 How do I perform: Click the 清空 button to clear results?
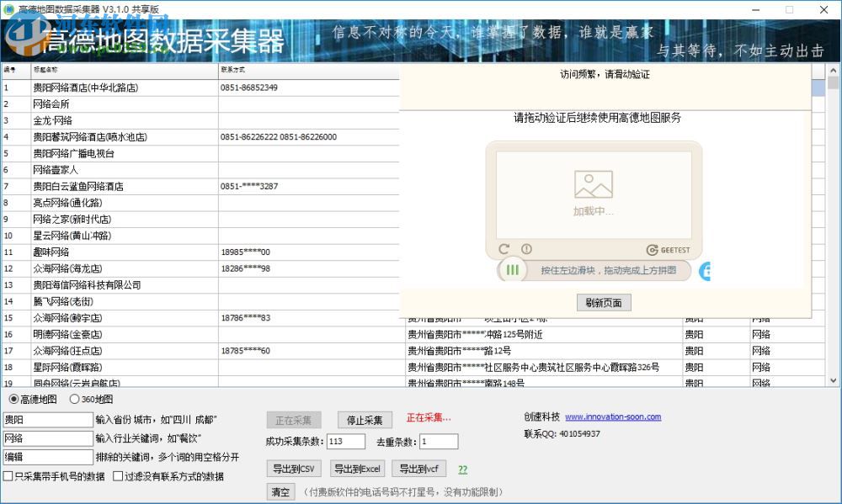point(280,491)
